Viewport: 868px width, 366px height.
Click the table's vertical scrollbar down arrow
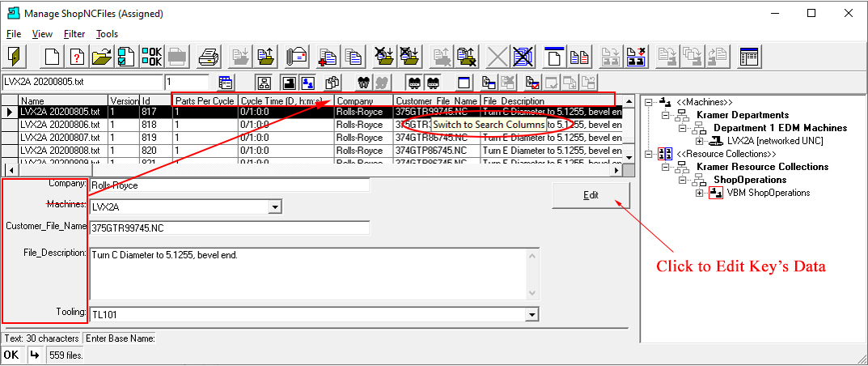[629, 158]
